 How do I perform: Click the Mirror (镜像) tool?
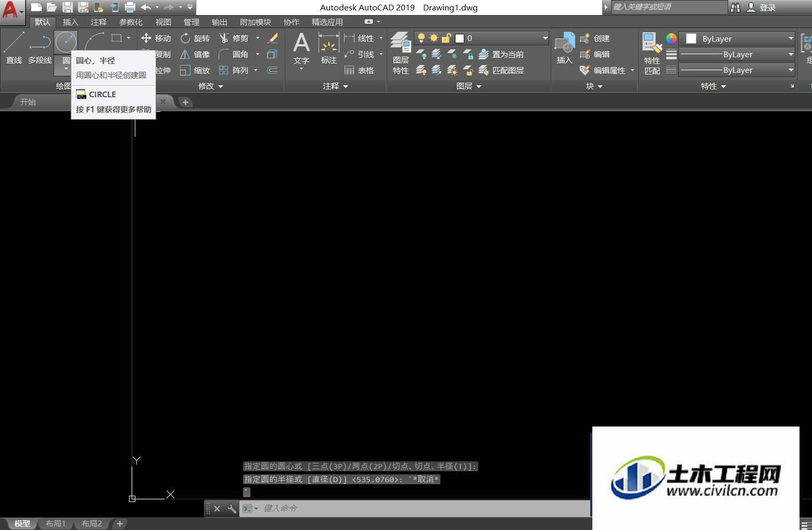click(195, 54)
